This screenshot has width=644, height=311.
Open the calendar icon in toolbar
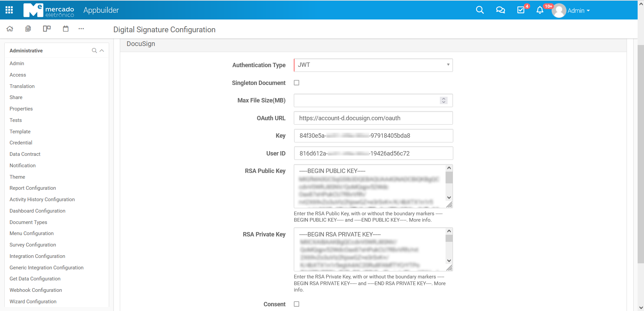[x=66, y=29]
